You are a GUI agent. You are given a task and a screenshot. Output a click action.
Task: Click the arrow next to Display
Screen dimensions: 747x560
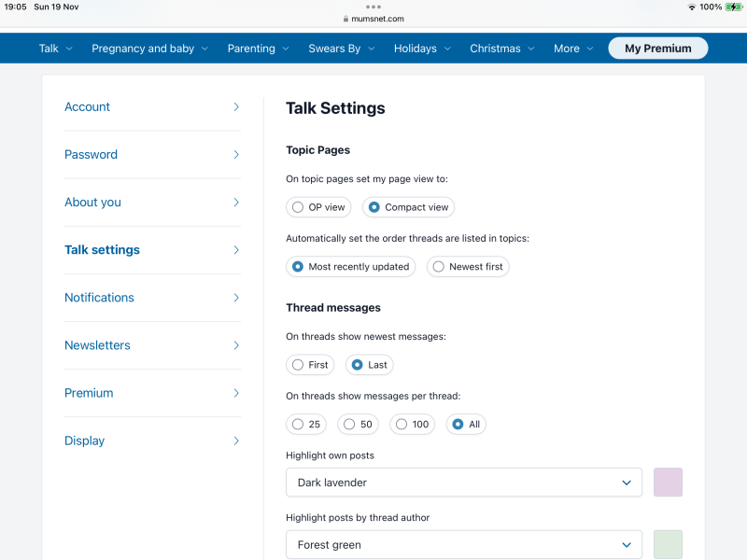tap(236, 441)
